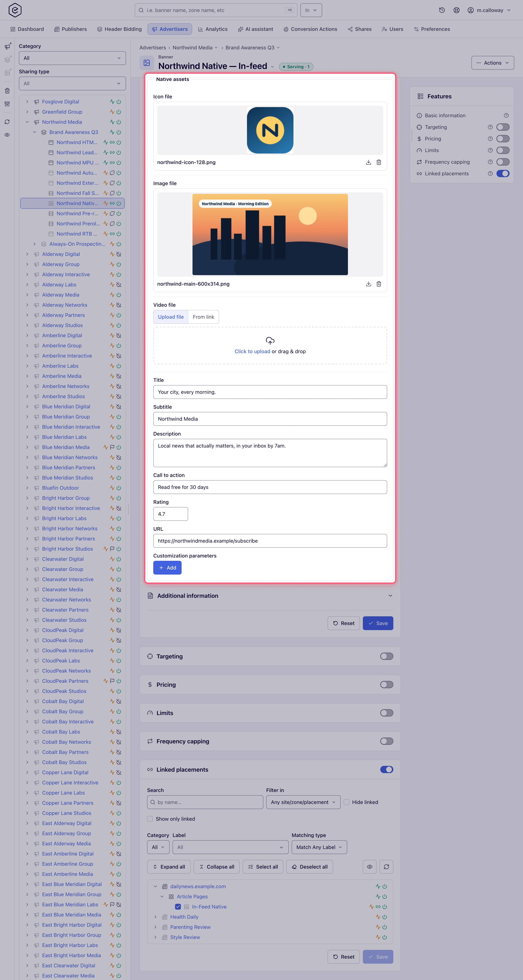Check the Hide linked checkbox
This screenshot has width=523, height=980.
[x=346, y=802]
